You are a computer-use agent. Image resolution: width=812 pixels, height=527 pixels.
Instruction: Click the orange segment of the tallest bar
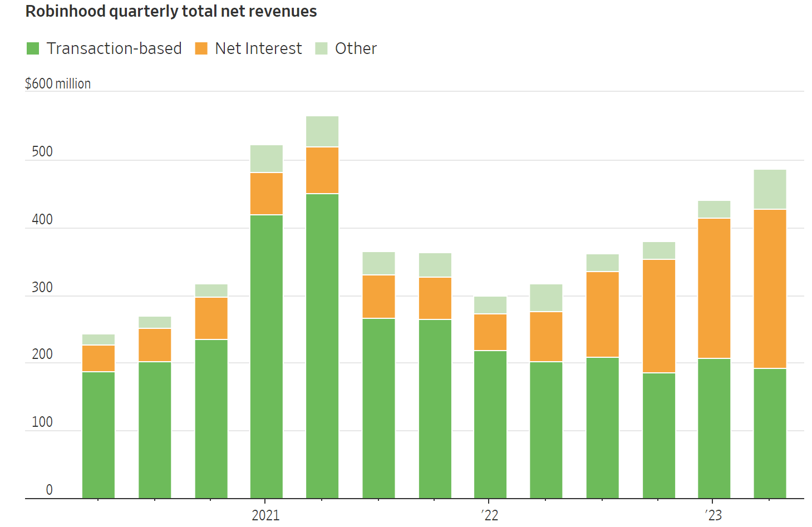tap(322, 170)
